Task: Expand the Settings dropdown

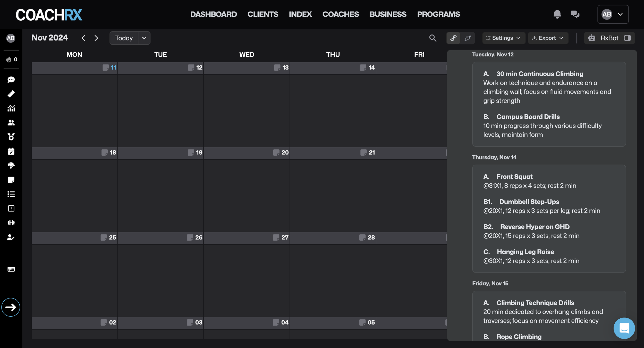Action: (503, 38)
